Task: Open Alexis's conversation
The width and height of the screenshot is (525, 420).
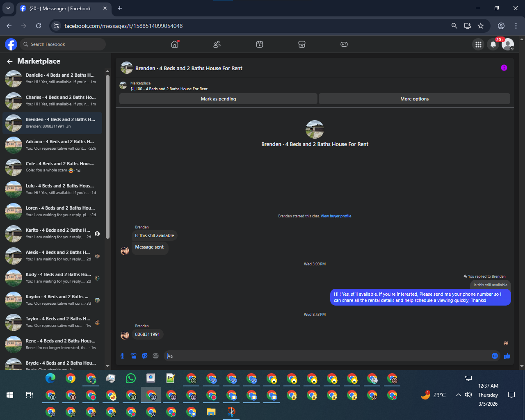Action: pos(52,256)
